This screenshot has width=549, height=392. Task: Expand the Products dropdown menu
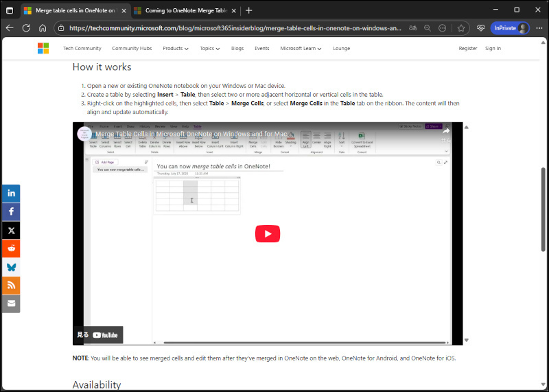coord(176,49)
